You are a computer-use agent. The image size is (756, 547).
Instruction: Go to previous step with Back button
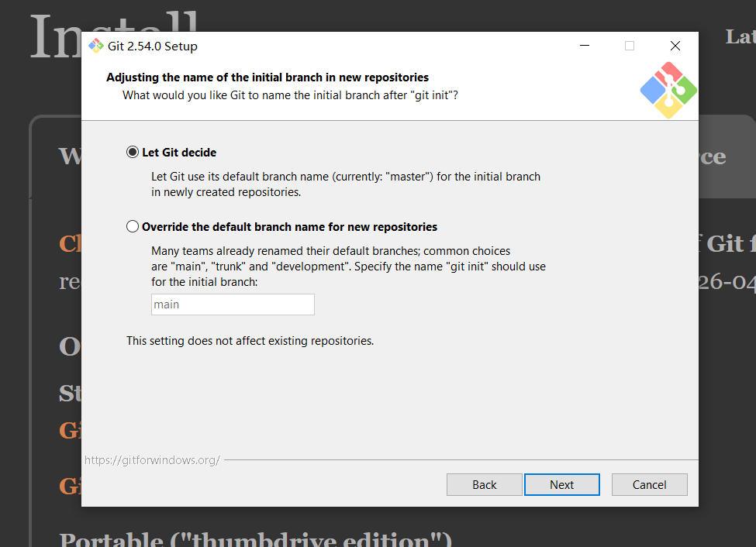(484, 484)
